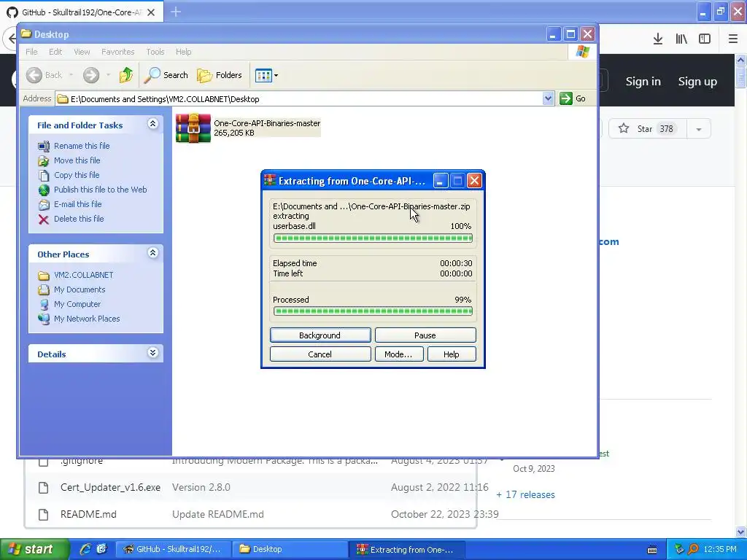Click the taskbar clock showing 12:35 PM

(x=719, y=550)
